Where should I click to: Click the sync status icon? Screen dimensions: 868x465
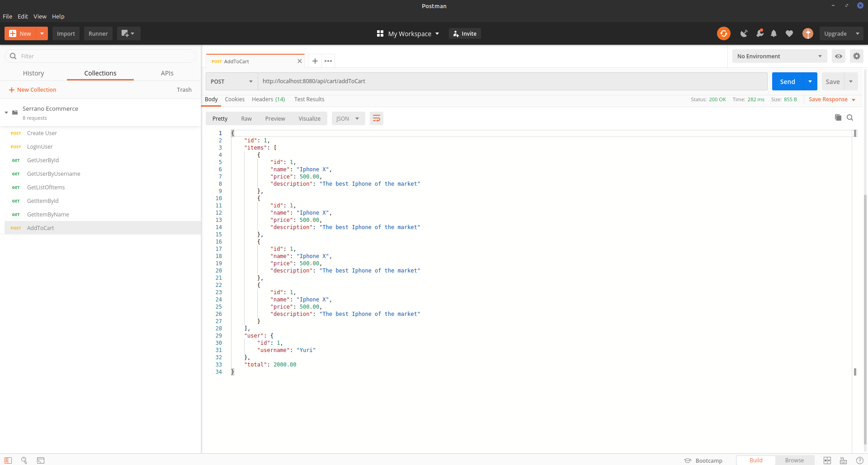click(x=723, y=33)
